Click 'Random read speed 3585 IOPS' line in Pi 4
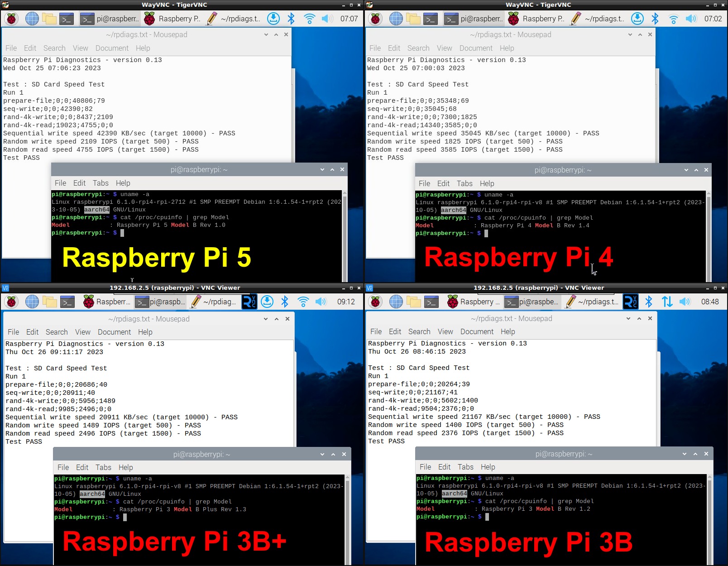Viewport: 728px width, 566px height. coord(465,149)
